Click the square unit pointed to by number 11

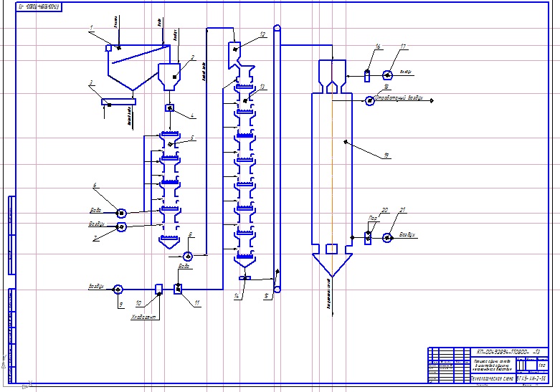click(x=178, y=289)
